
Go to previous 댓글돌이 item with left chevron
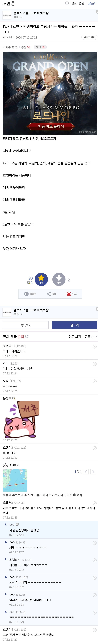[86, 472]
